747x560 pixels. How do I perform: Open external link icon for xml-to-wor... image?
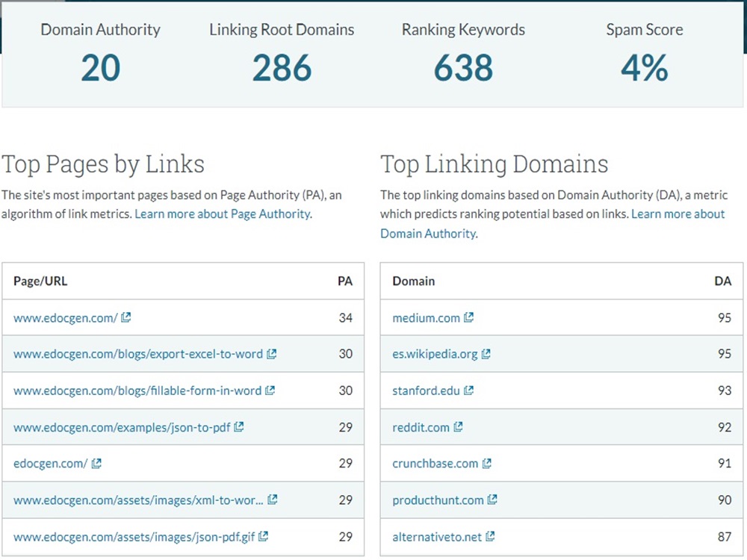tap(273, 500)
